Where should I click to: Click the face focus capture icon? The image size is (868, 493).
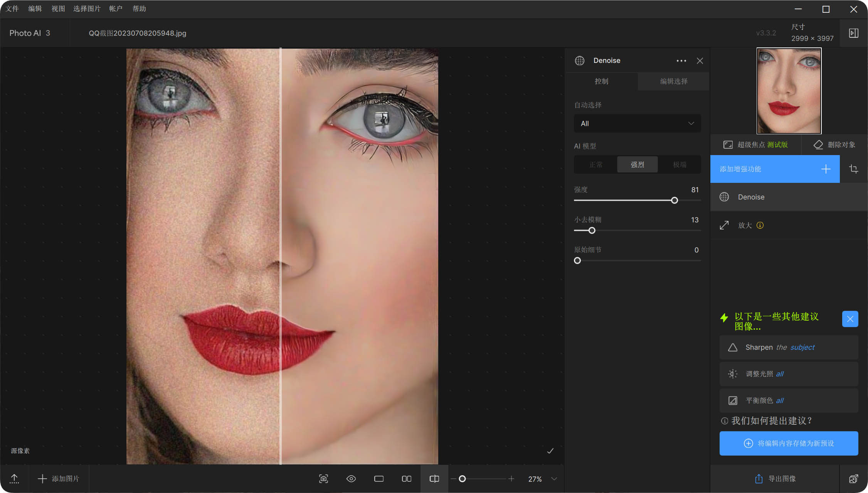323,479
